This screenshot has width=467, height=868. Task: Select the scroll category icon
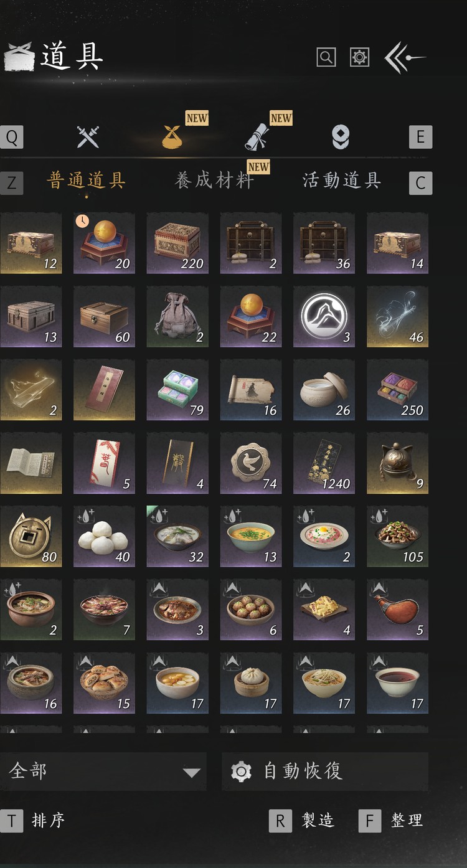(x=256, y=137)
